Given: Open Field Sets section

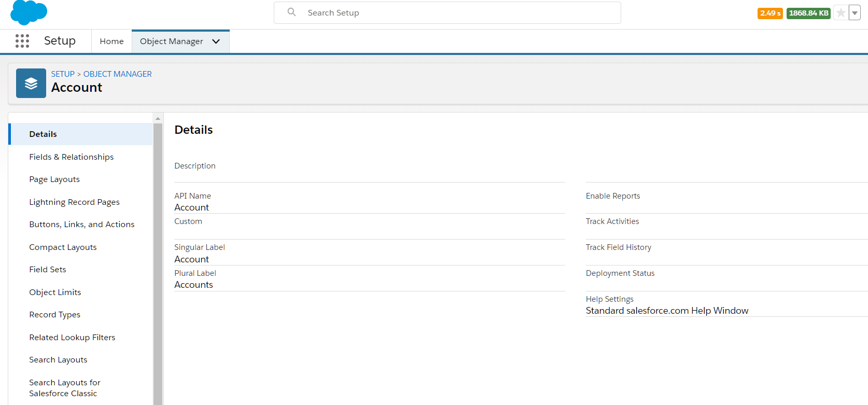Looking at the screenshot, I should [48, 270].
